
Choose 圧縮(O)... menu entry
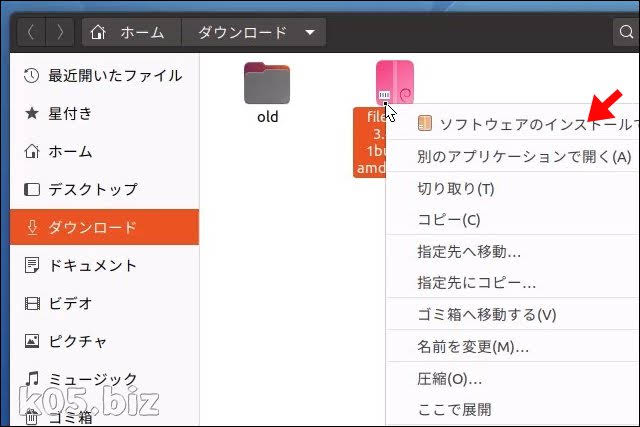click(513, 379)
